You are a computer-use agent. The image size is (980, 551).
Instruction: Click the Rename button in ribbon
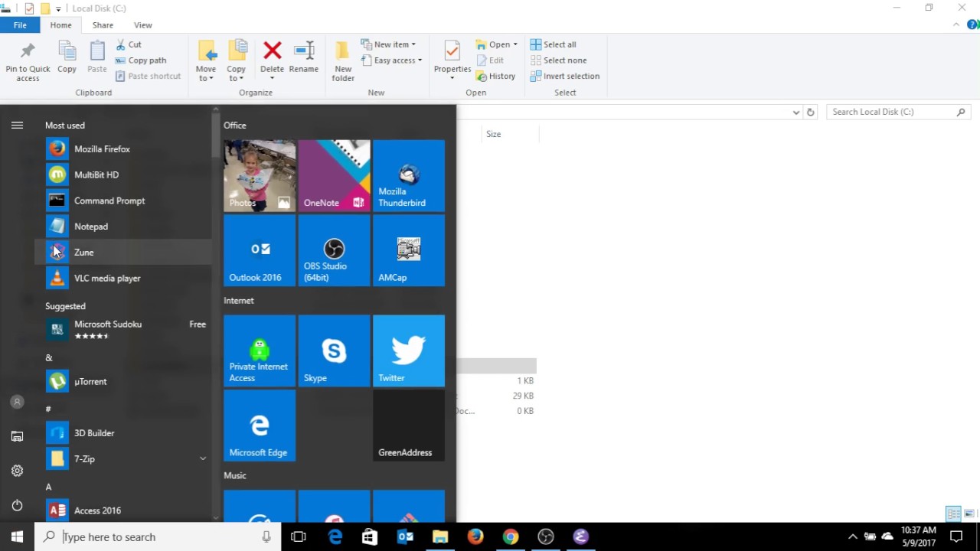pos(304,58)
